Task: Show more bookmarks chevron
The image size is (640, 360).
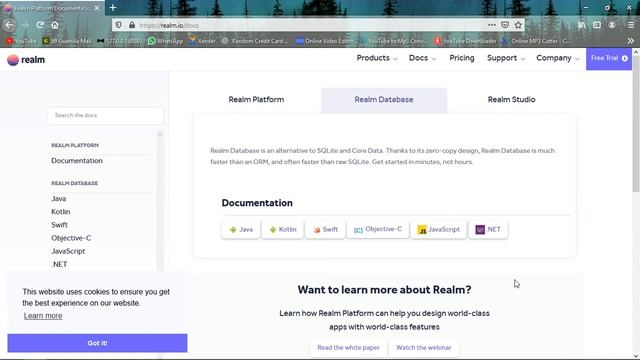Action: click(x=631, y=41)
